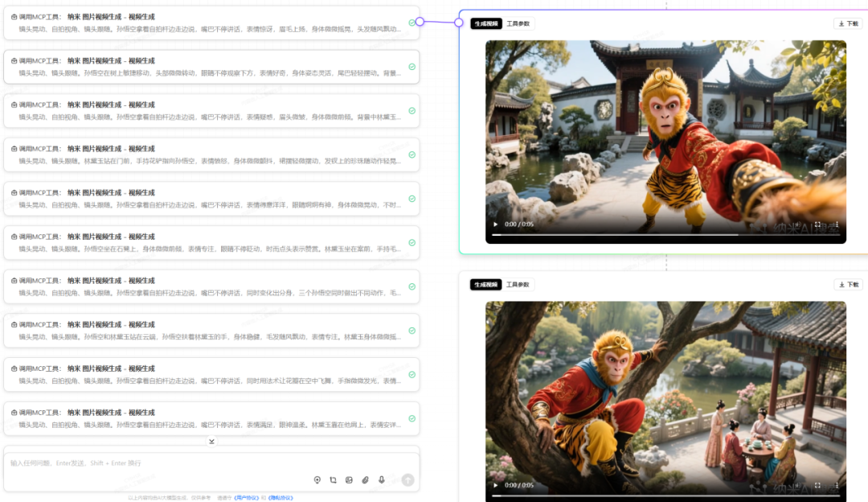Click the 隐私协议 link
The height and width of the screenshot is (502, 868).
pyautogui.click(x=280, y=498)
